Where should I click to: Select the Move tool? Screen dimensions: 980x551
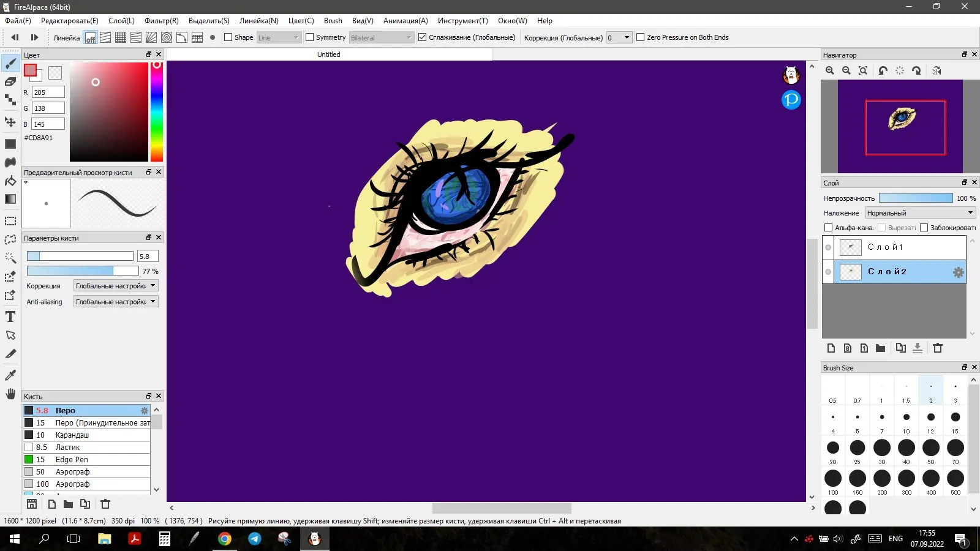(10, 122)
